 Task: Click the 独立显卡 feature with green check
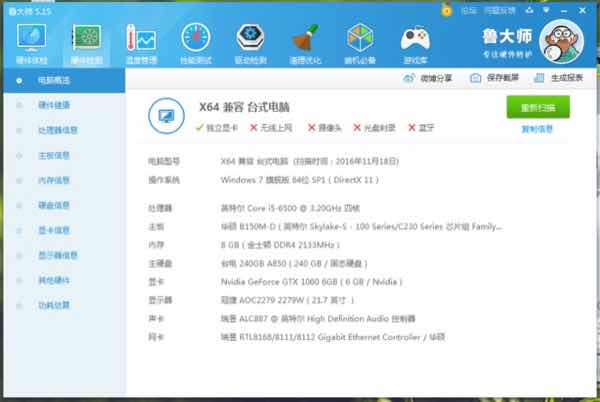click(x=217, y=128)
